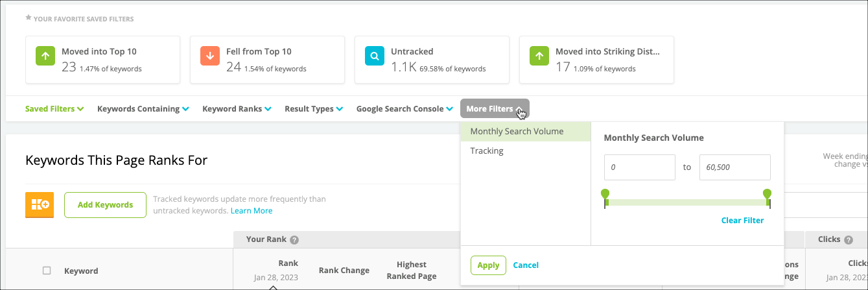The image size is (868, 290).
Task: Click the green arrow icon on Moved into Top 10
Action: [45, 56]
